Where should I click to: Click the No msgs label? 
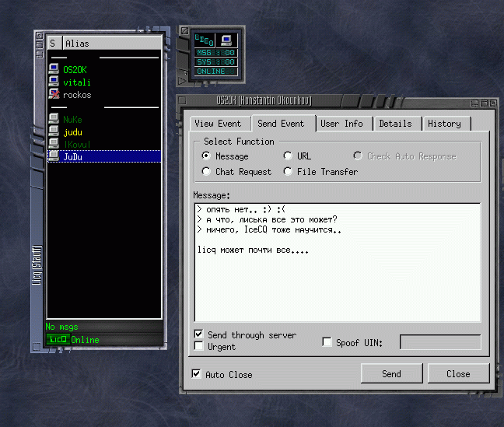tap(61, 327)
